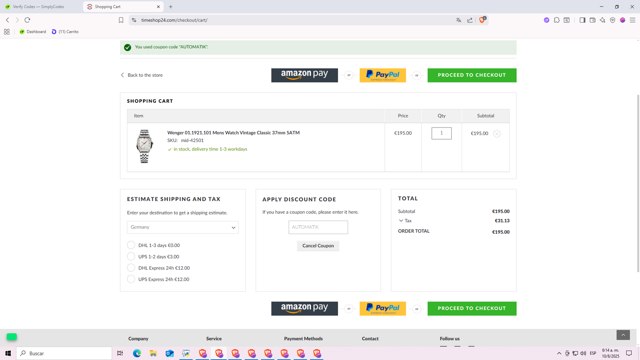Select DHL 1-3 days shipping option
640x360 pixels.
131,245
